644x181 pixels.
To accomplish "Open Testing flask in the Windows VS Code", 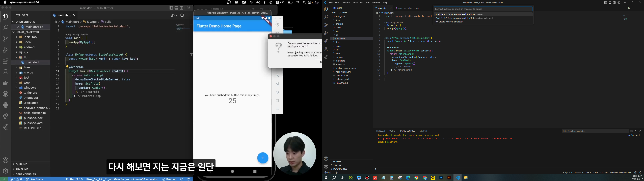I will coord(326,49).
